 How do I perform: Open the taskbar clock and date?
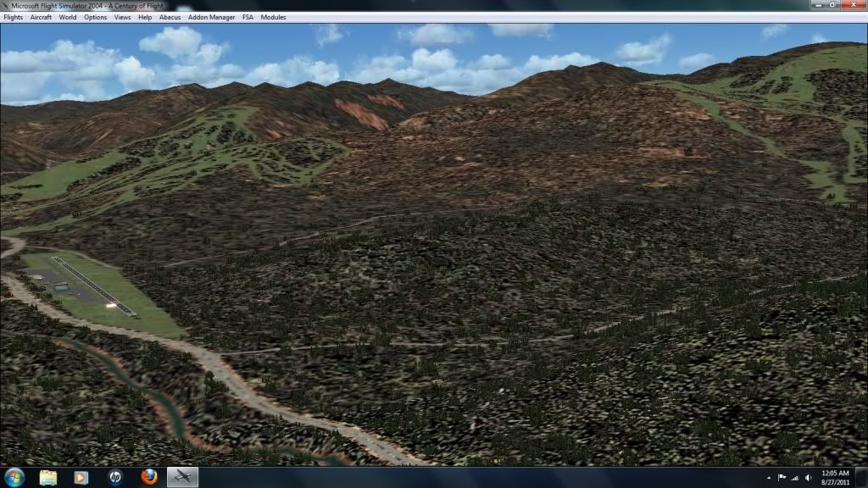836,477
